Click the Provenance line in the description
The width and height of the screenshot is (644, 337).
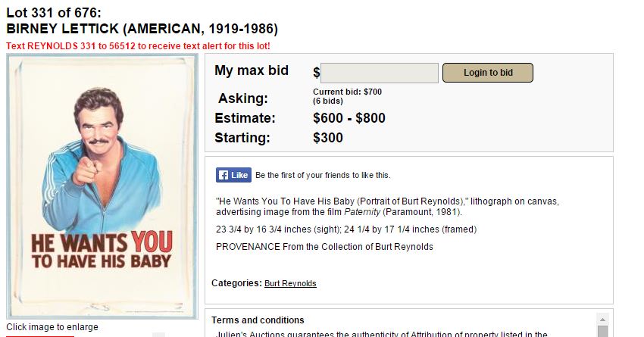tap(324, 246)
